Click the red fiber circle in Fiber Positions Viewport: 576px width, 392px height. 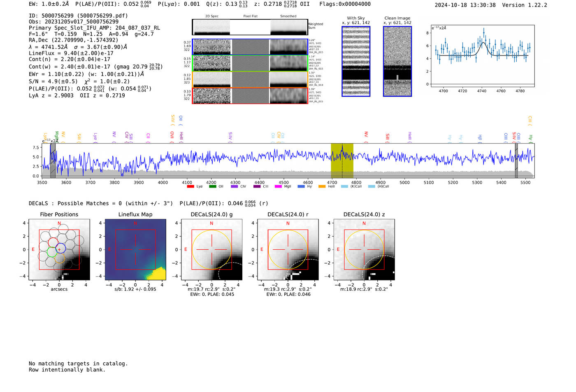[x=53, y=242]
